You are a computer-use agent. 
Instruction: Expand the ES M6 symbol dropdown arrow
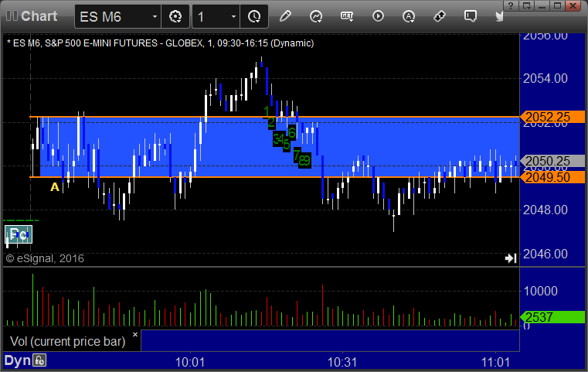pos(155,16)
